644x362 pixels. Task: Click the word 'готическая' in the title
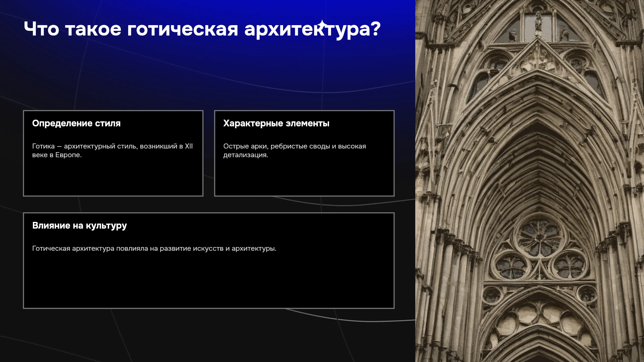(182, 29)
